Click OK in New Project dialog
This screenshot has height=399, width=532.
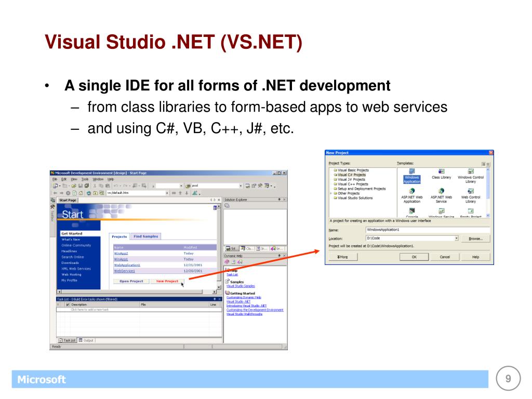(x=414, y=257)
